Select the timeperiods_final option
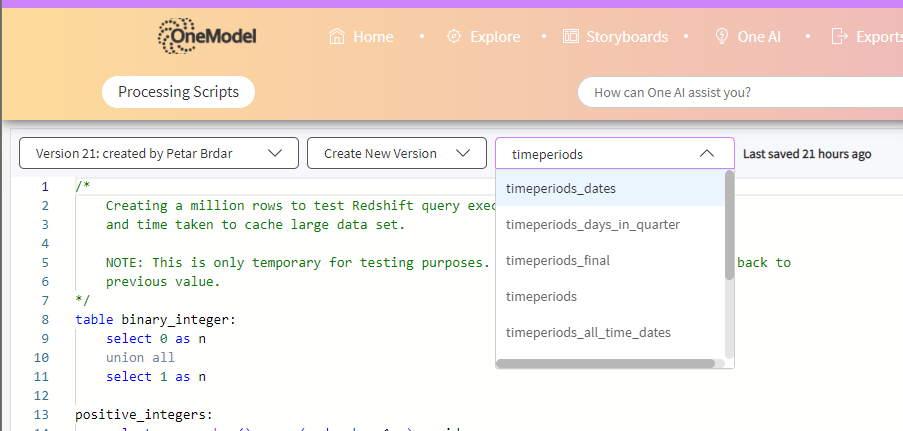 (558, 260)
